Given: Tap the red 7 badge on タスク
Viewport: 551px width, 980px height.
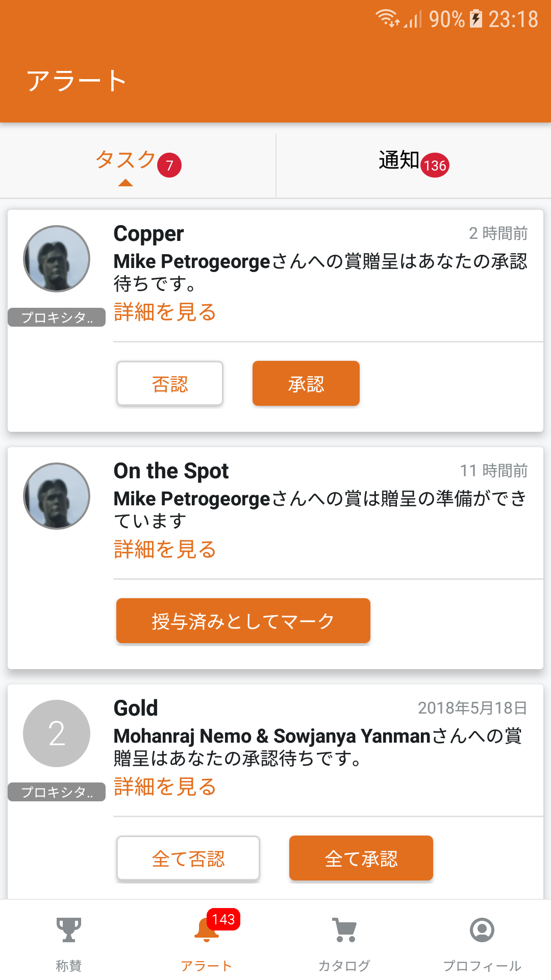Looking at the screenshot, I should [x=169, y=165].
